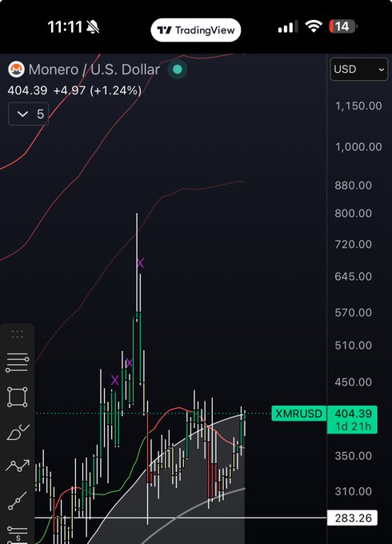Select the brush drawing tool
392x544 pixels.
pyautogui.click(x=18, y=432)
